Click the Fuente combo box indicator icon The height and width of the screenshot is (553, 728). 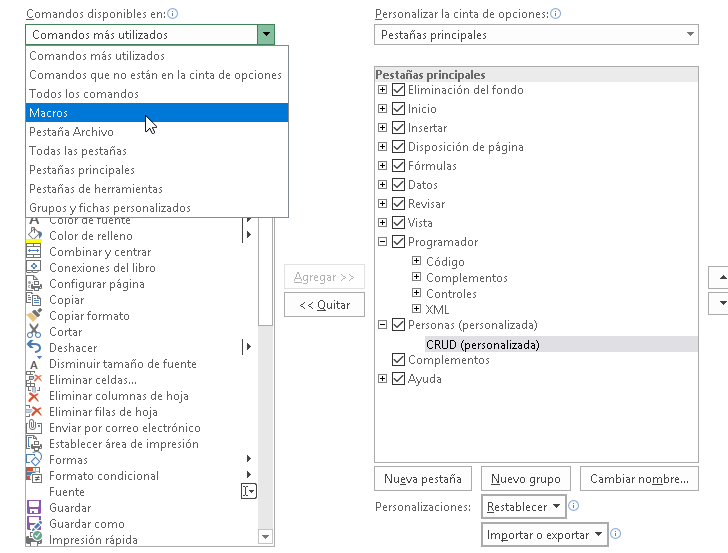(x=249, y=491)
